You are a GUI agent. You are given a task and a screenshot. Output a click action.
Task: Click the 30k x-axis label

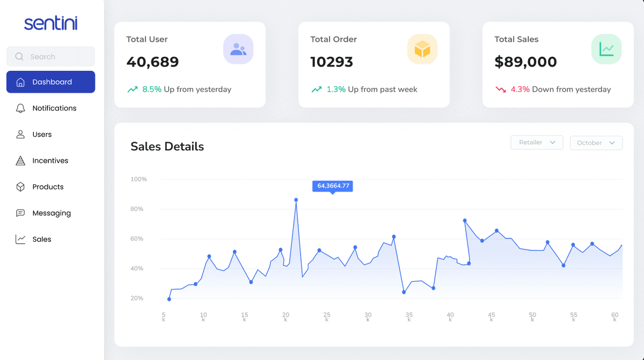tap(368, 317)
